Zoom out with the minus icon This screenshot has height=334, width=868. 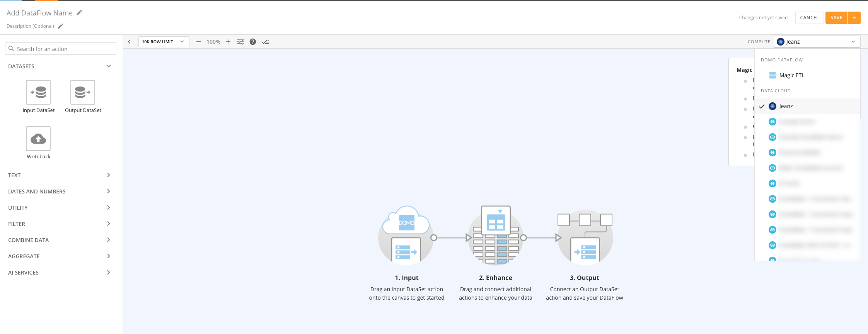point(198,42)
